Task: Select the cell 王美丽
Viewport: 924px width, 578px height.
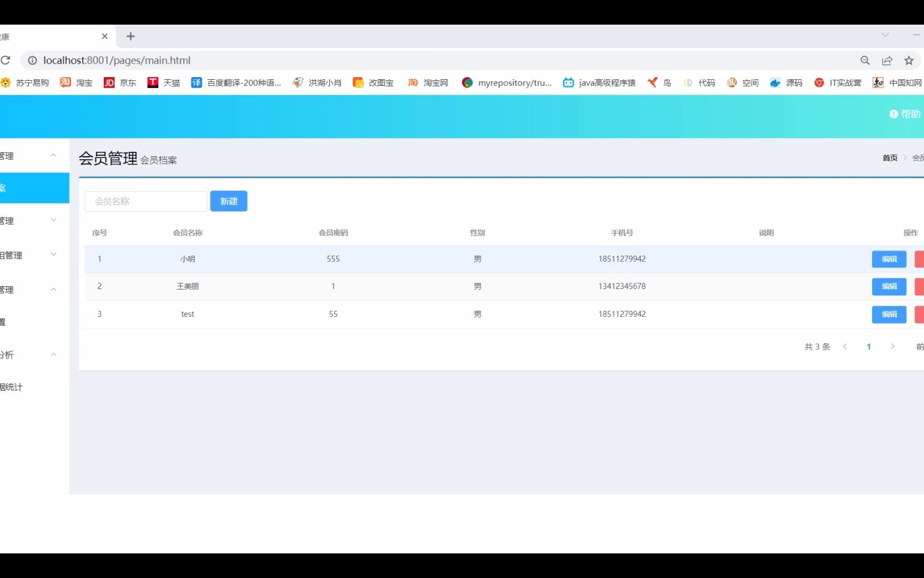Action: pos(188,286)
